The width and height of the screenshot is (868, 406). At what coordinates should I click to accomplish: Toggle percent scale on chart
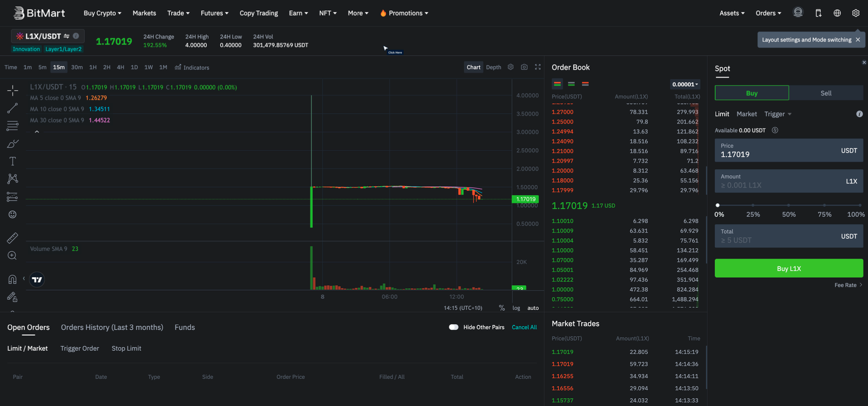tap(502, 308)
